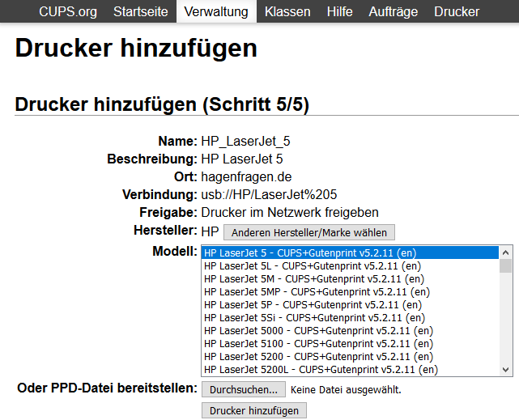Click Anderen Hersteller/Marke wählen button
519x420 pixels.
[x=309, y=232]
